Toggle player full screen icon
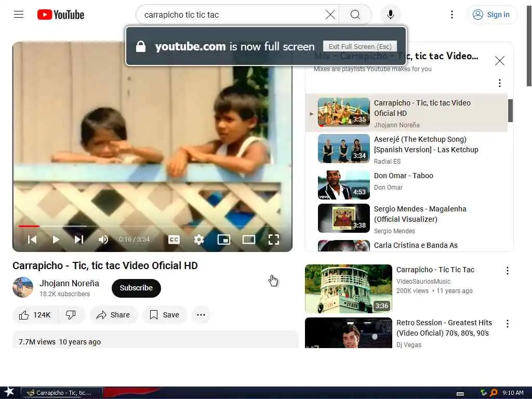Viewport: 532px width, 399px height. coord(273,240)
